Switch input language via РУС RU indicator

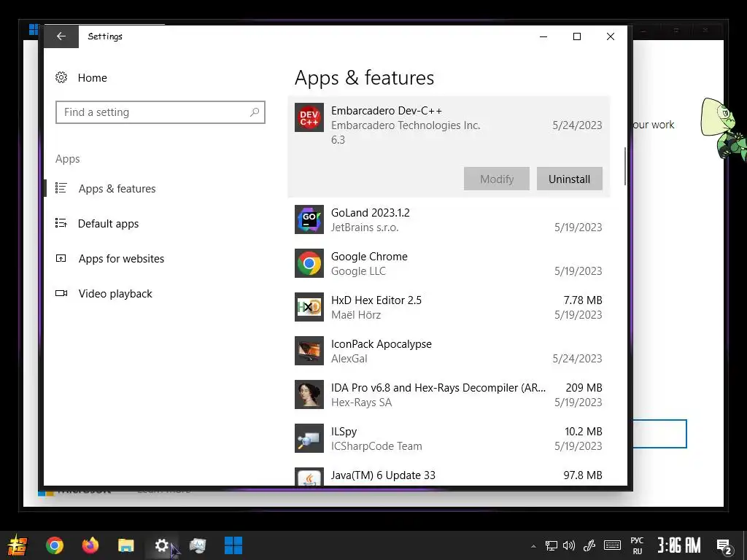pos(637,545)
